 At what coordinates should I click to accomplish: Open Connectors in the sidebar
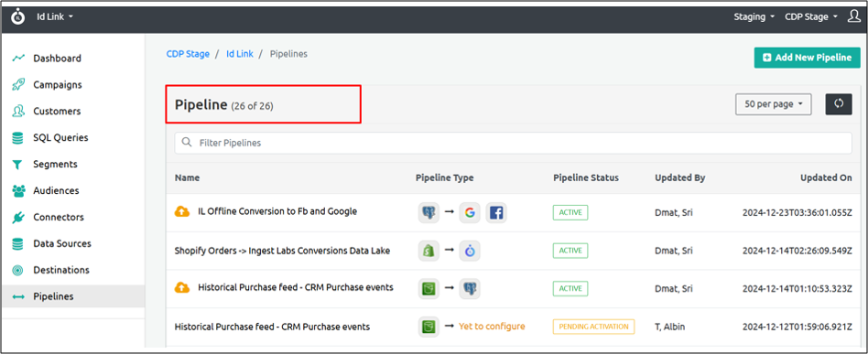pos(59,218)
